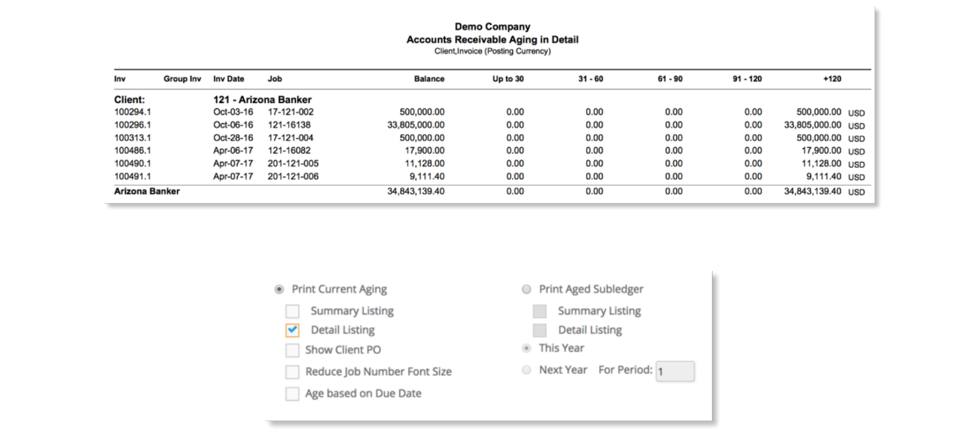Uncheck the Detail Listing checkbox under Current Aging
Screen dimensions: 980x432
[x=292, y=330]
